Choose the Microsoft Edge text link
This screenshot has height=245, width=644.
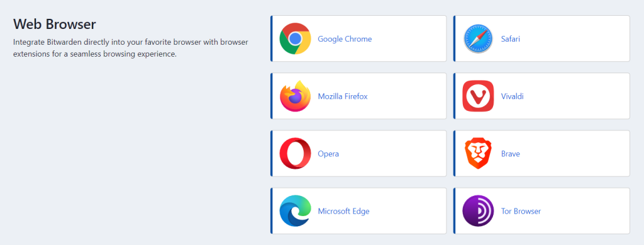(343, 211)
